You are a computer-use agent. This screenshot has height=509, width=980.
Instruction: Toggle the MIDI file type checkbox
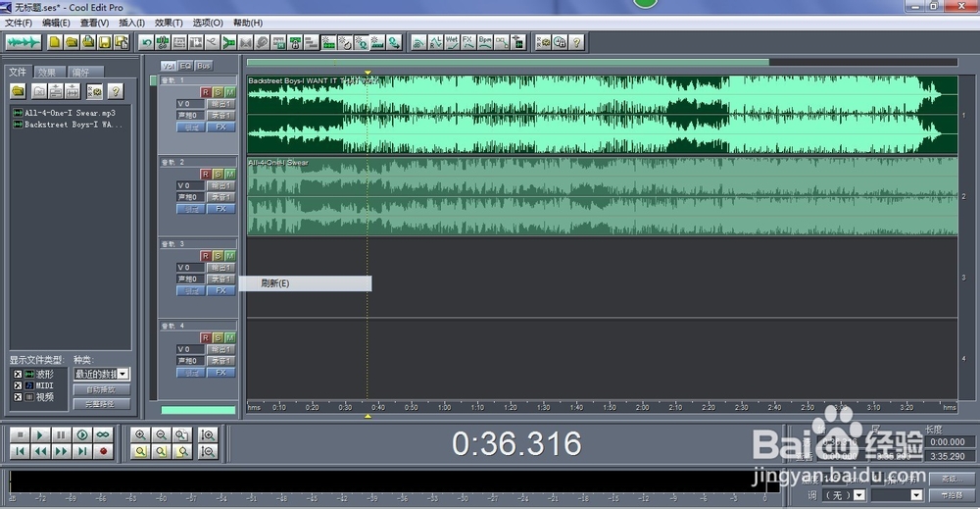point(18,385)
